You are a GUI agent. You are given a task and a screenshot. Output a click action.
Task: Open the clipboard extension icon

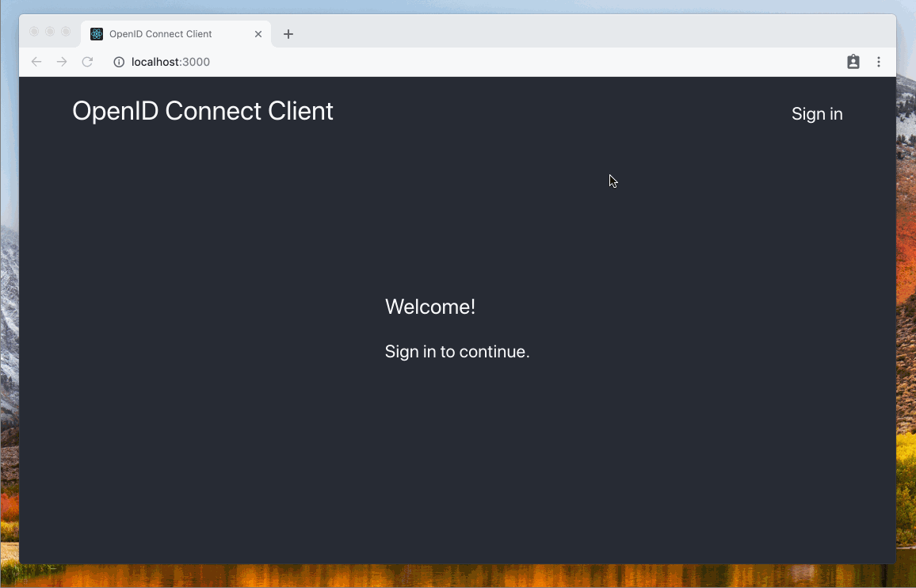coord(853,62)
